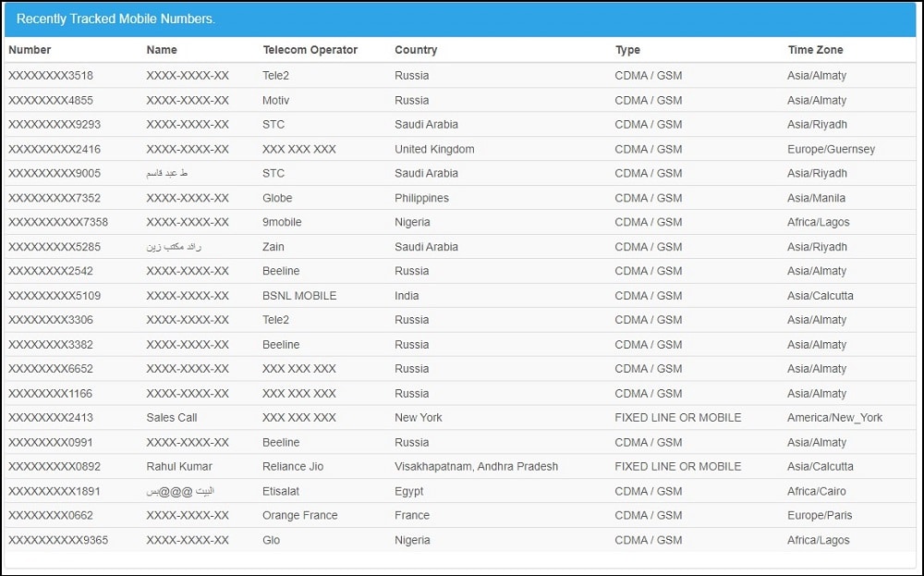Click the Africa/Cairo time zone cell
This screenshot has height=576, width=924.
pos(816,491)
